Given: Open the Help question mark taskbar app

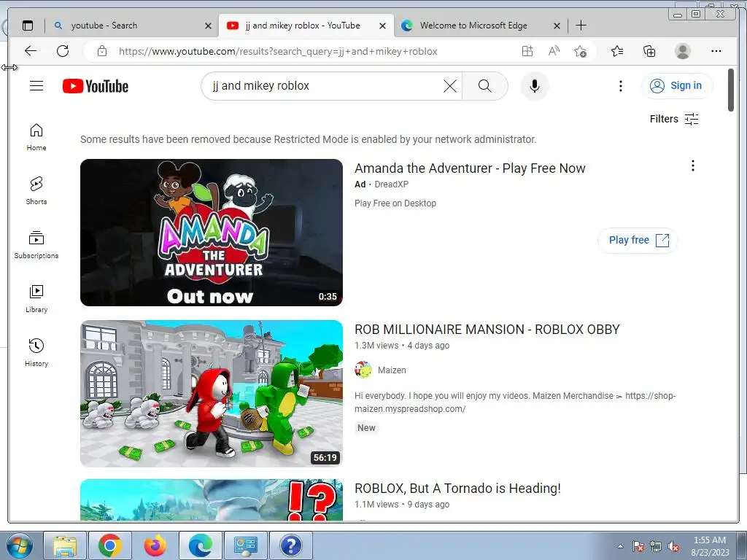Looking at the screenshot, I should [291, 545].
